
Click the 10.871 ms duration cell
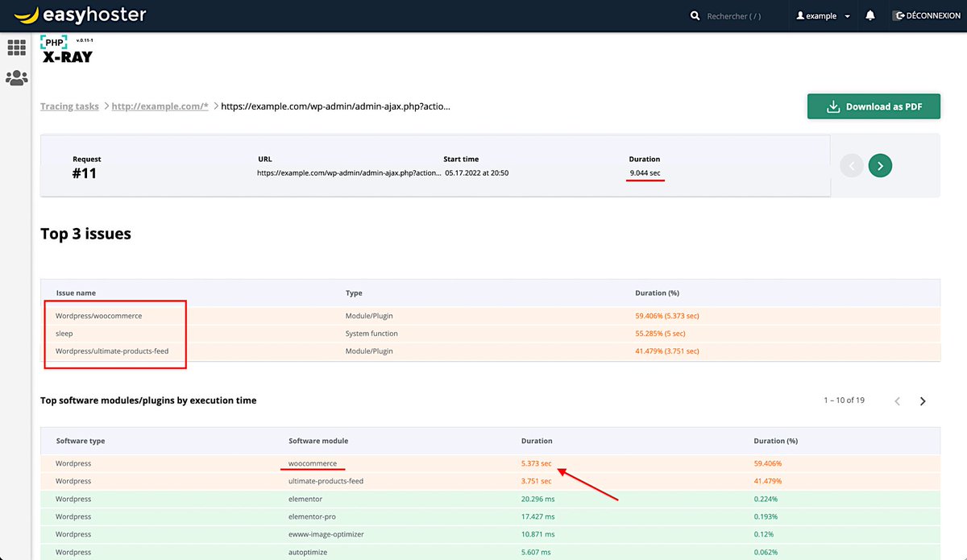[539, 534]
